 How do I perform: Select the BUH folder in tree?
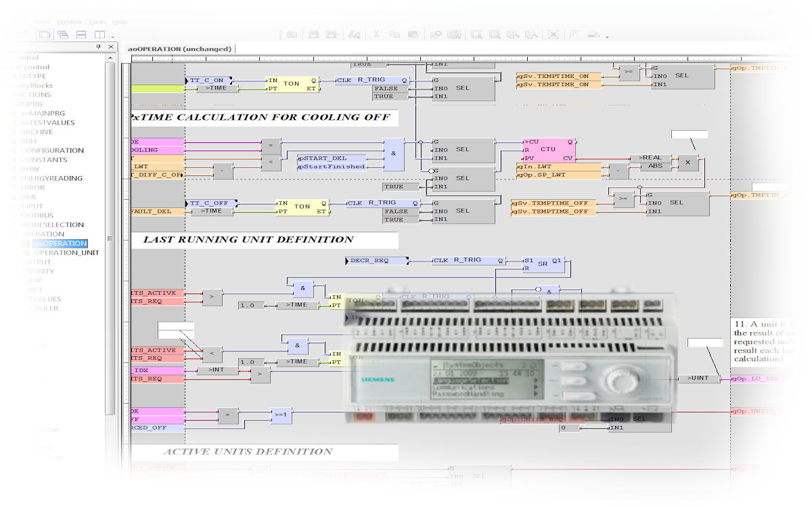point(28,141)
